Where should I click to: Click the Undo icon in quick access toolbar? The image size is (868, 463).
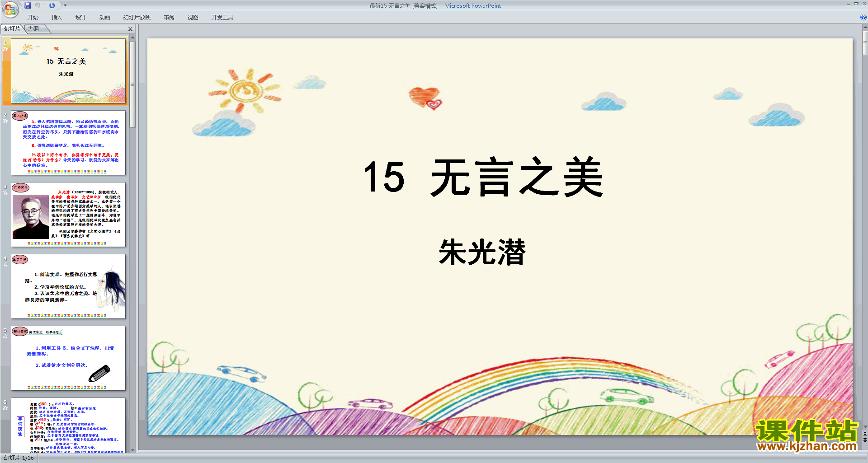[38, 5]
